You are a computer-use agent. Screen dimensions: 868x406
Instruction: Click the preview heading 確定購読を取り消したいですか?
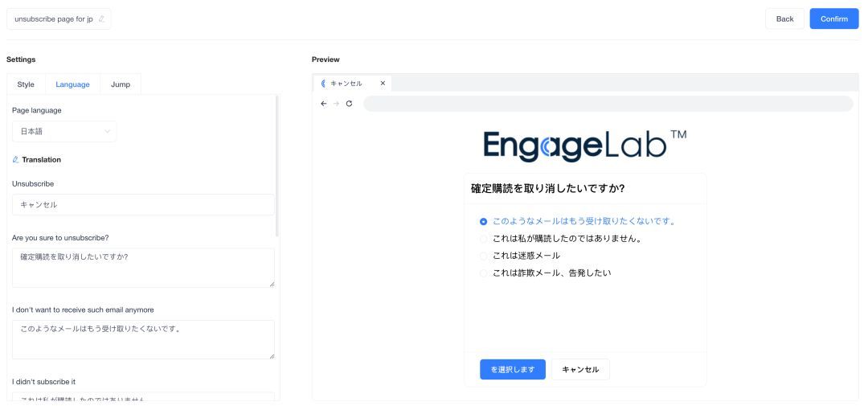click(x=547, y=188)
